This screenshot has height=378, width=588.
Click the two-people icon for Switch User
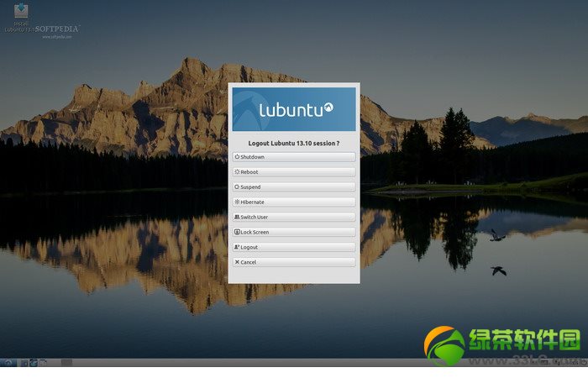coord(237,218)
